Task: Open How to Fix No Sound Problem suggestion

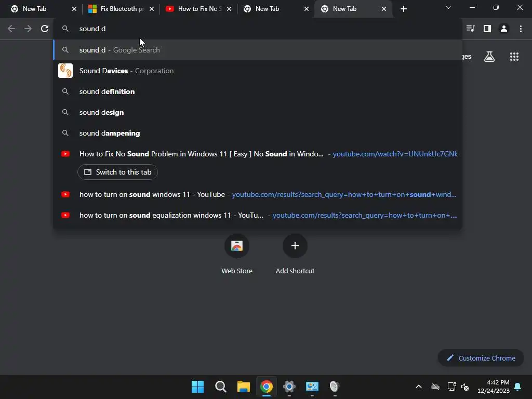Action: coord(258,154)
